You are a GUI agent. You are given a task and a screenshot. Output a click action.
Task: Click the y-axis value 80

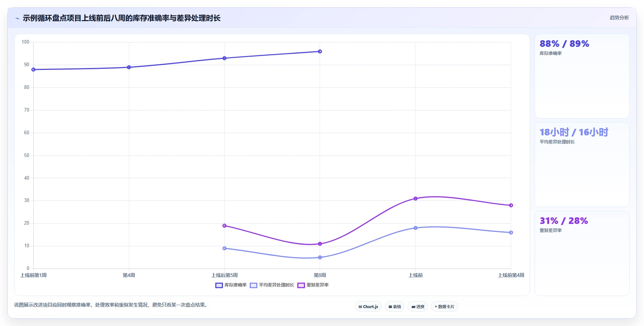pyautogui.click(x=27, y=87)
